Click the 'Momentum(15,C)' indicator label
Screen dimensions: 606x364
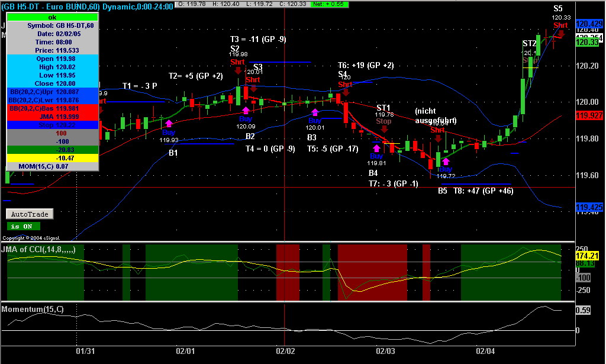[x=33, y=310]
